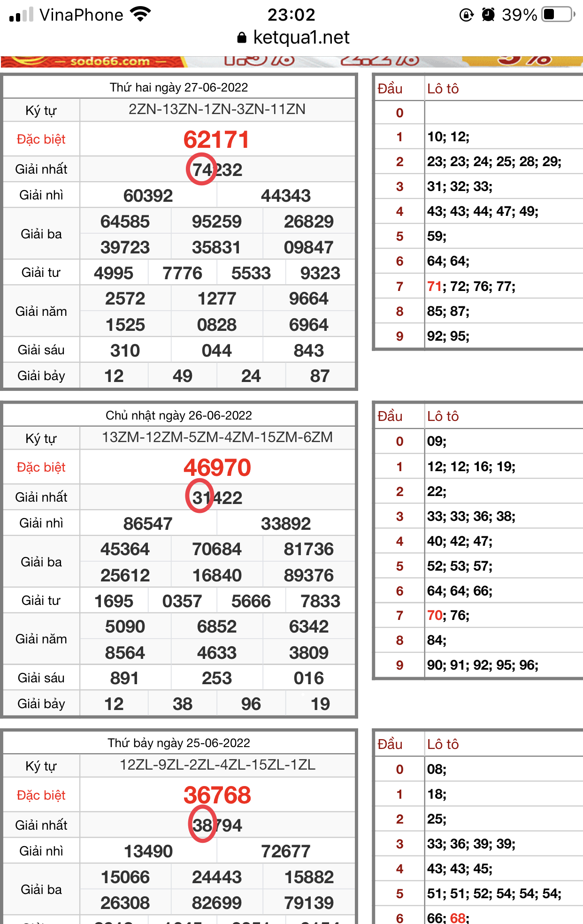Select second prize number 60392
The image size is (583, 924).
tap(148, 196)
